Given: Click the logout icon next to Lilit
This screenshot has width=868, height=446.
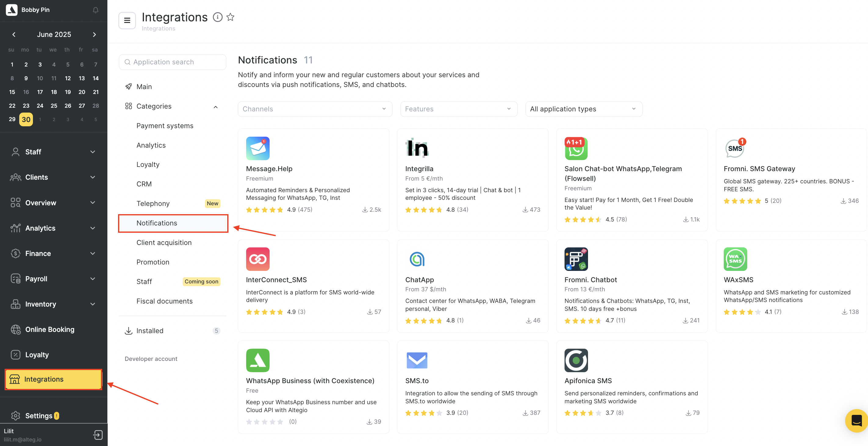Looking at the screenshot, I should tap(98, 435).
